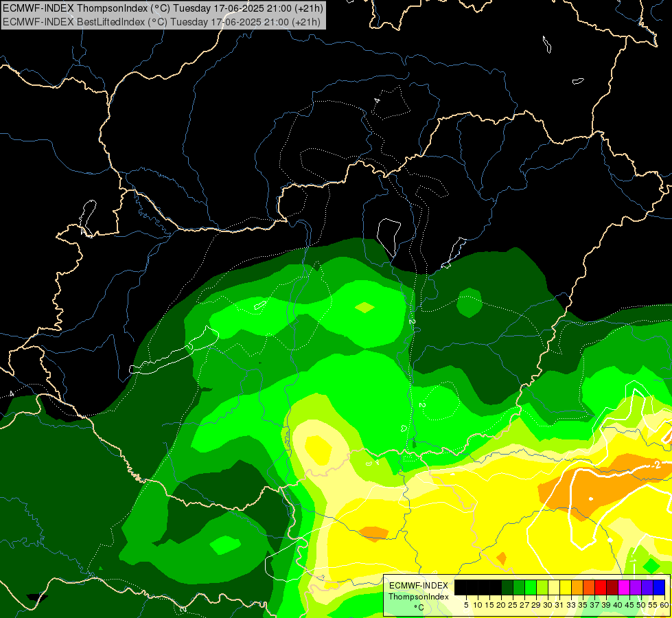Screen dimensions: 672x618
Task: Click the legend scale value 37
Action: (595, 605)
